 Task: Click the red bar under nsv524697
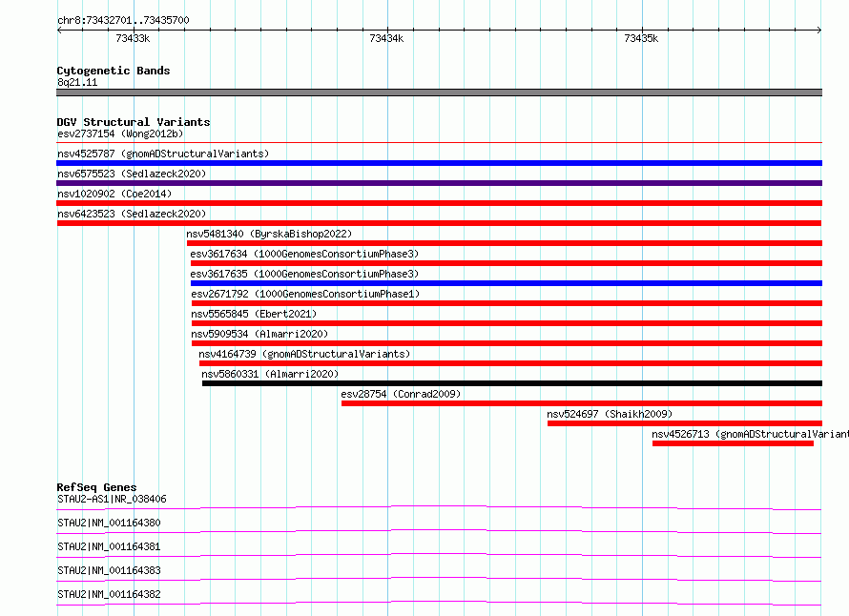[685, 423]
